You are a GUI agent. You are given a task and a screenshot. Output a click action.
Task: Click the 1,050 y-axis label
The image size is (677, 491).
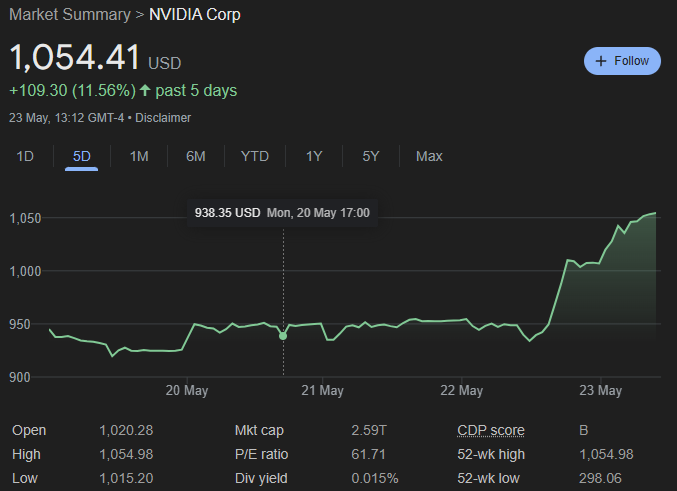pyautogui.click(x=25, y=219)
